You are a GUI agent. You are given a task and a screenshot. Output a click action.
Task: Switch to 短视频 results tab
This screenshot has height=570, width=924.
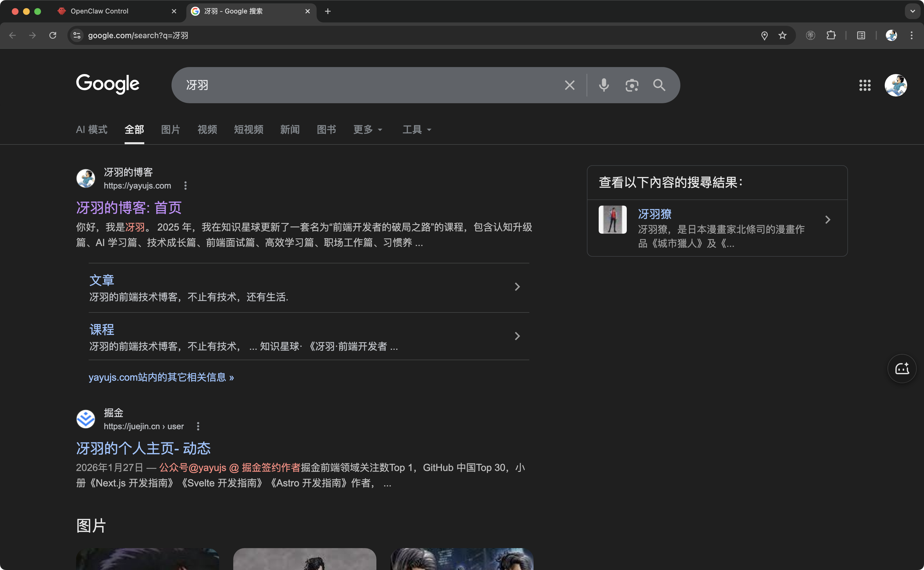248,130
